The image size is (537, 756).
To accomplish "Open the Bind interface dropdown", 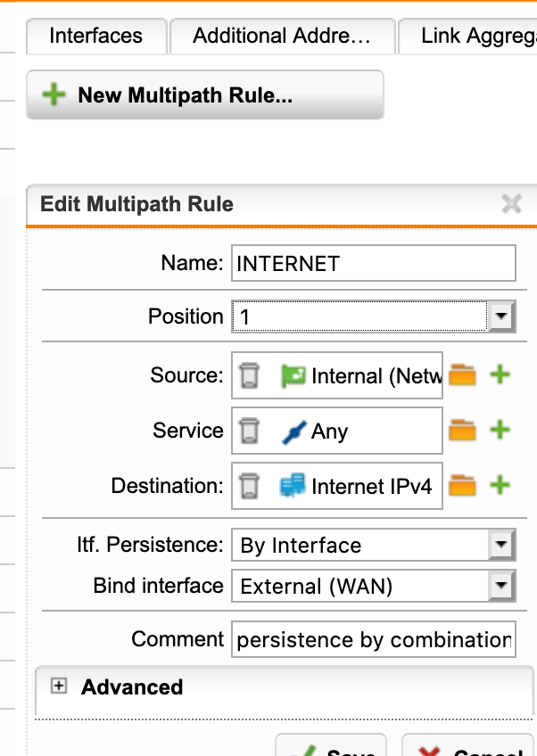I will [501, 586].
